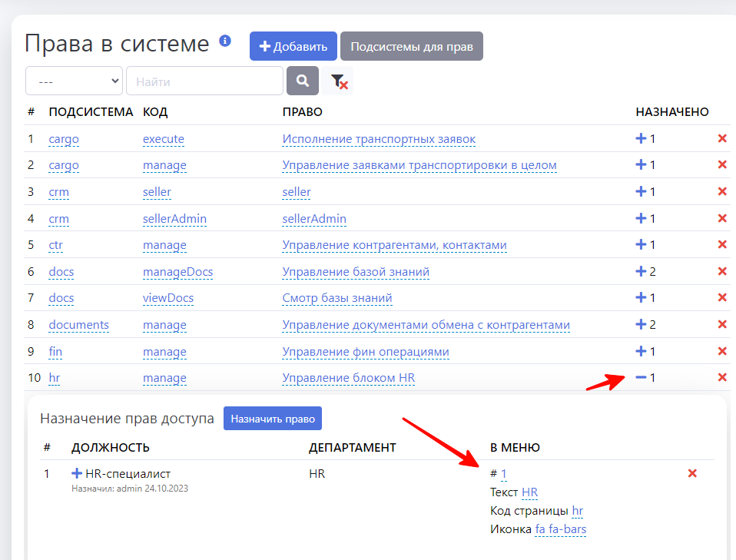Screen dimensions: 736x560
Task: Delete the fin manage right row
Action: (721, 351)
